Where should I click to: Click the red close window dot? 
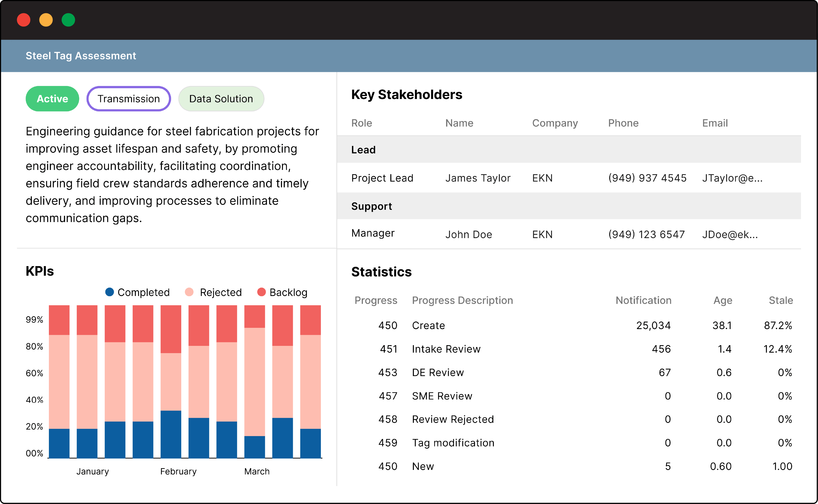pos(24,20)
